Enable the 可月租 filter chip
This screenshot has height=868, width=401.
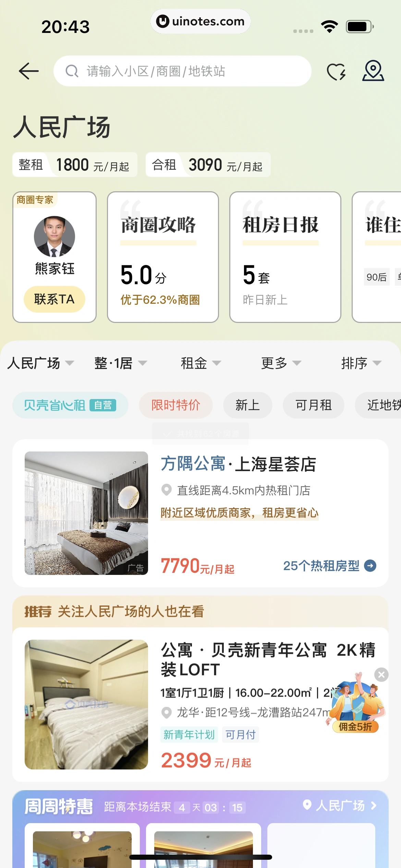click(313, 405)
